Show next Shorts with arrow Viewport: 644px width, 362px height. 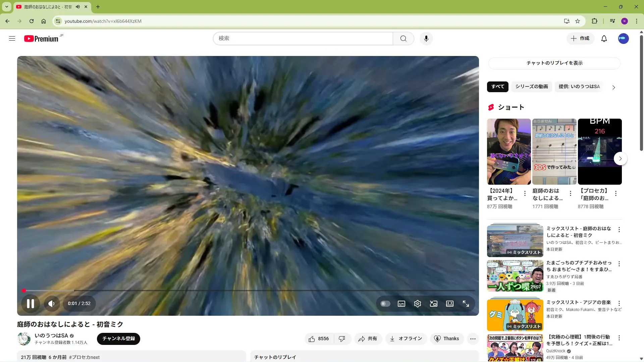click(620, 159)
